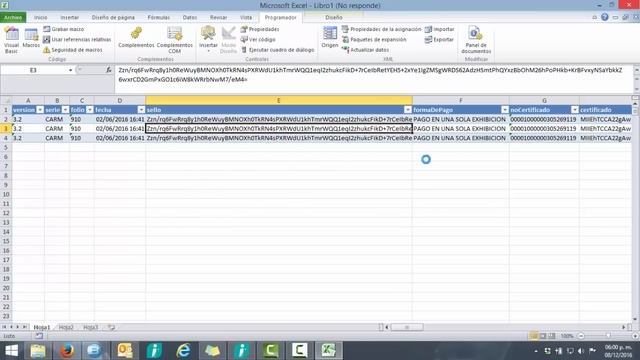Select cell B2 containing CARM

point(57,119)
